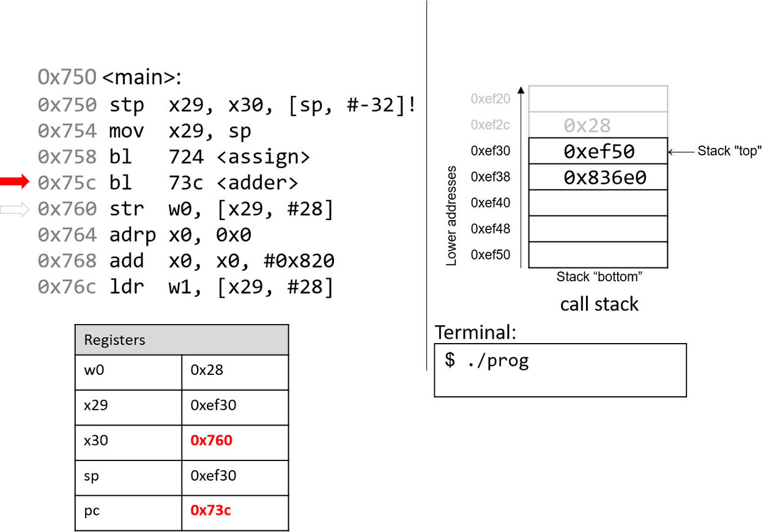Click the red 0x73c value for pc
This screenshot has height=532, width=783.
pos(211,511)
